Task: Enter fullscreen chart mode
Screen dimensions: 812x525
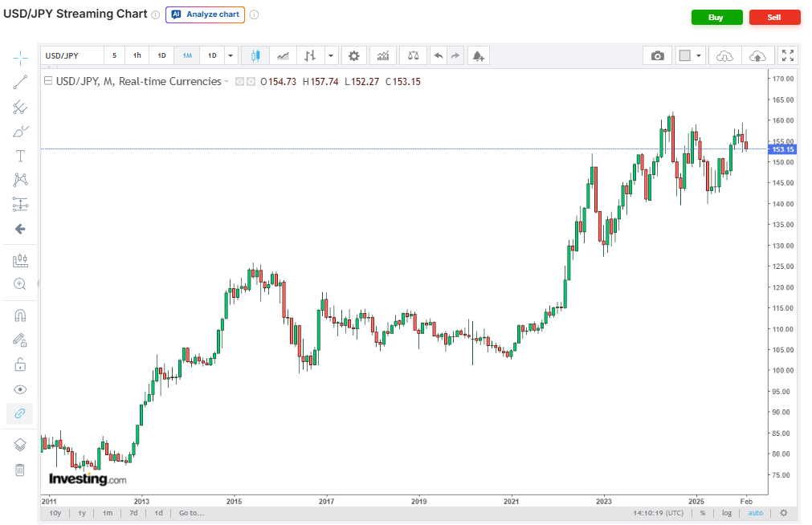Action: (788, 55)
